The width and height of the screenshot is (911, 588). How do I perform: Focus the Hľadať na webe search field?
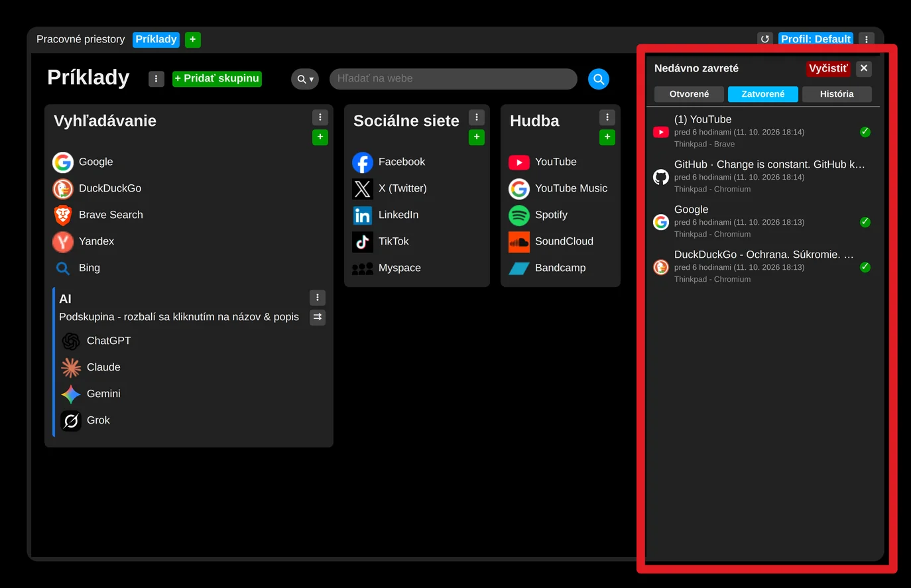pos(454,79)
